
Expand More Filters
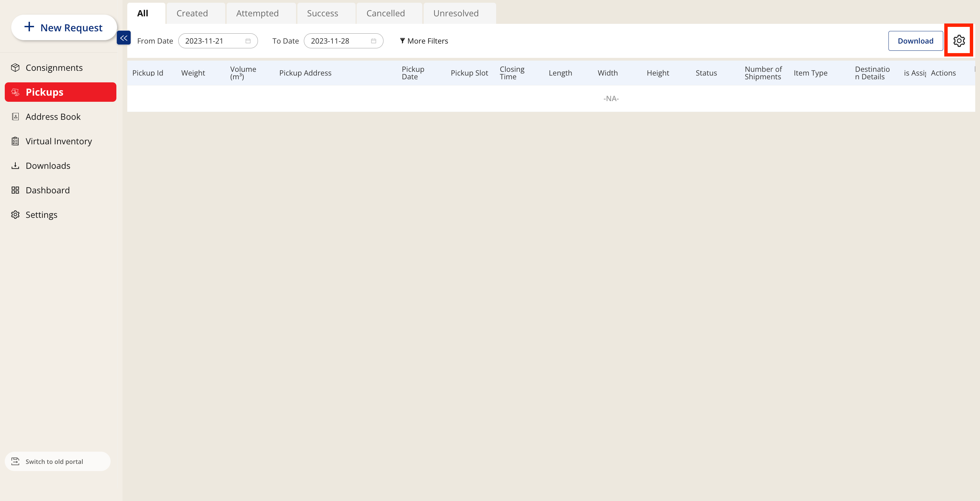pos(424,41)
